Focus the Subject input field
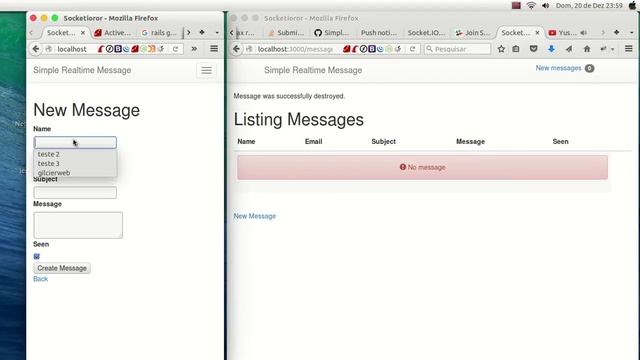This screenshot has height=360, width=640. [x=75, y=193]
